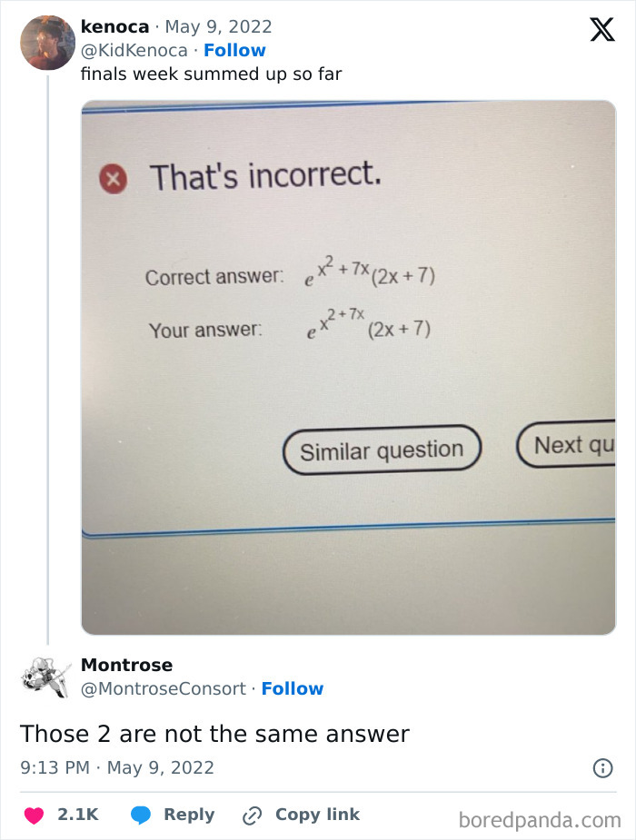Follow @KidKenoca
Viewport: 636px width, 840px height.
point(235,50)
